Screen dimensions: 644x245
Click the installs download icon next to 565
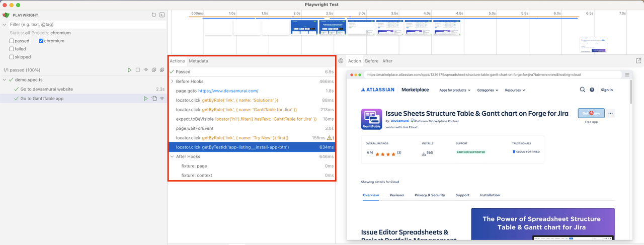coord(424,153)
